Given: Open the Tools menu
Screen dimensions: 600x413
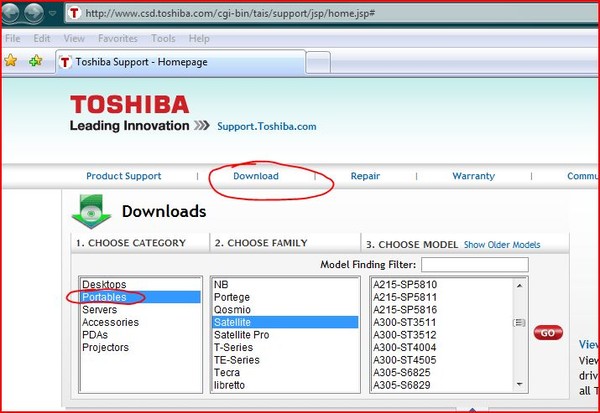Looking at the screenshot, I should pyautogui.click(x=163, y=38).
